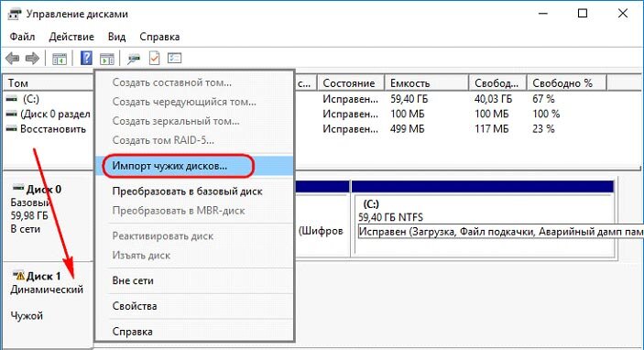The height and width of the screenshot is (350, 644).
Task: Open the Файл menu
Action: pyautogui.click(x=22, y=37)
